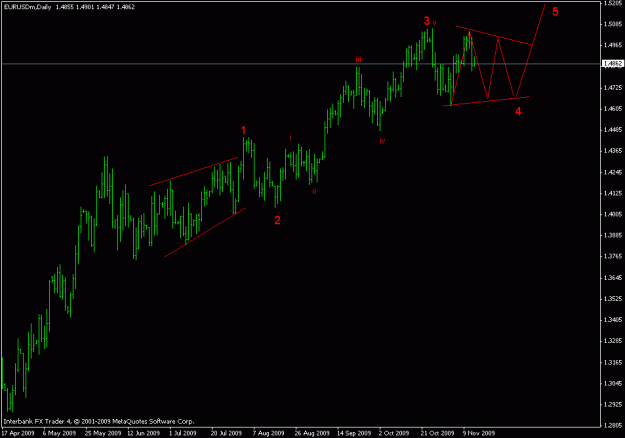Select the red wave label '4'

pos(518,111)
